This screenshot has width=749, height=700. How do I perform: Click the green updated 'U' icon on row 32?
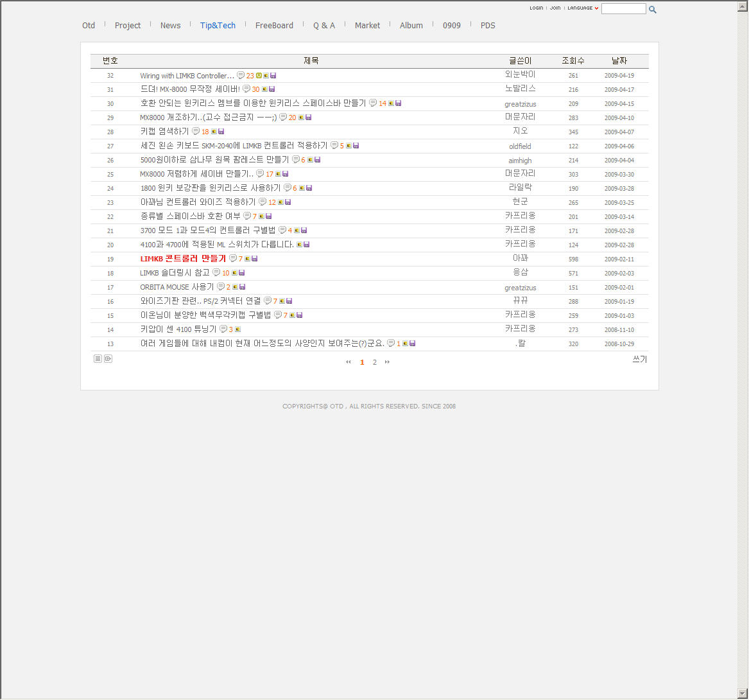point(259,76)
